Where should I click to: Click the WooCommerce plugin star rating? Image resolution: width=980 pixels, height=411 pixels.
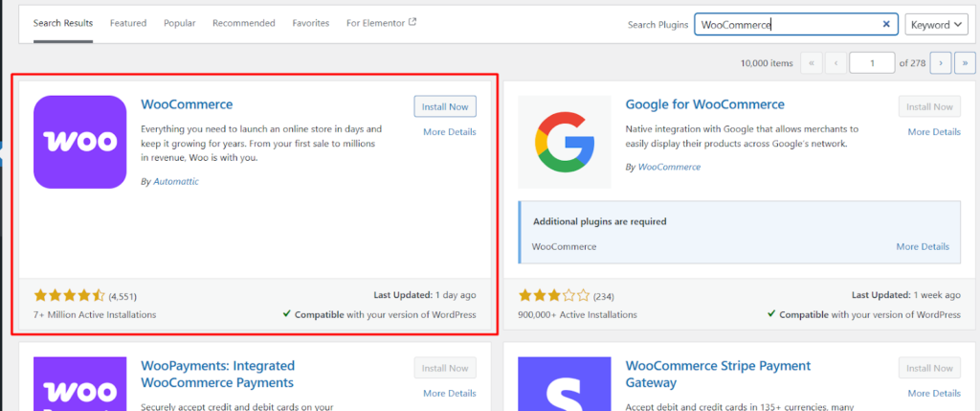(70, 295)
